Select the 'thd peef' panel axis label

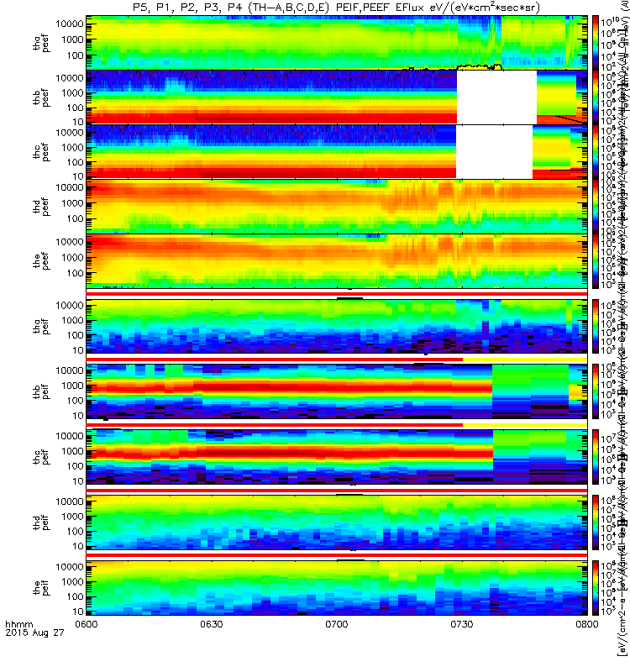tap(41, 207)
